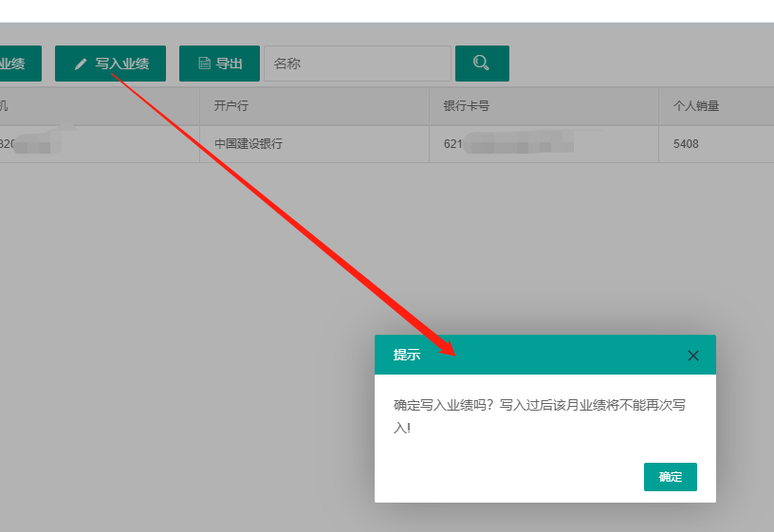Click the 个人销量 column header
774x532 pixels.
coord(696,106)
